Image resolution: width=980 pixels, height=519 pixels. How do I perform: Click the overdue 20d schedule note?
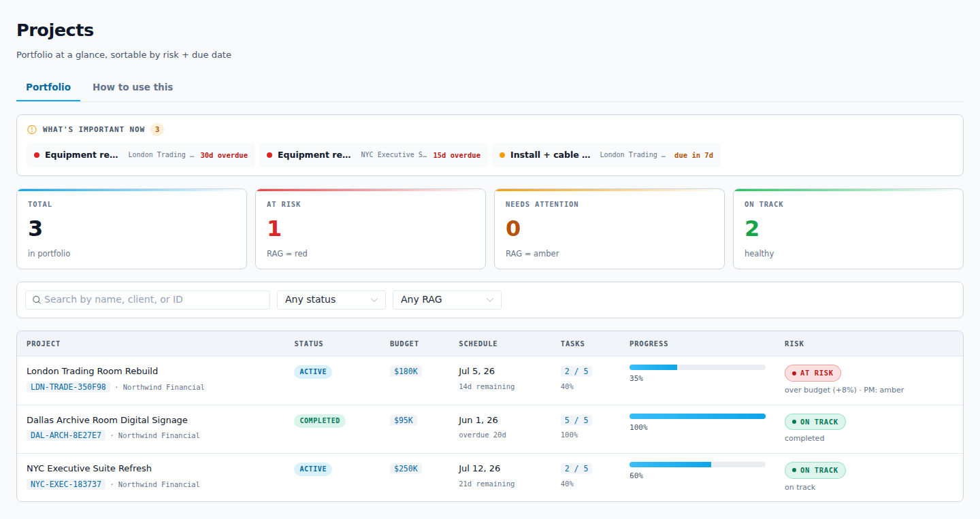483,435
